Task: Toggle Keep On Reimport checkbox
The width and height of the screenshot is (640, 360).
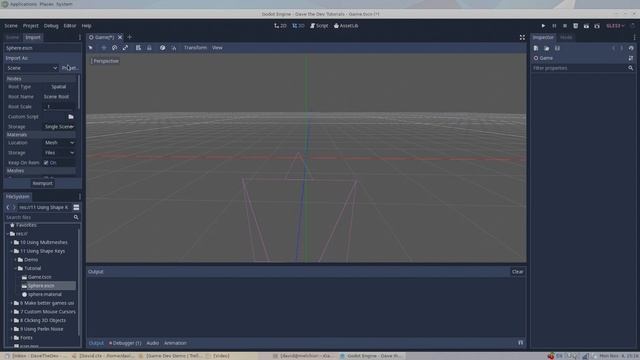Action: [x=46, y=162]
